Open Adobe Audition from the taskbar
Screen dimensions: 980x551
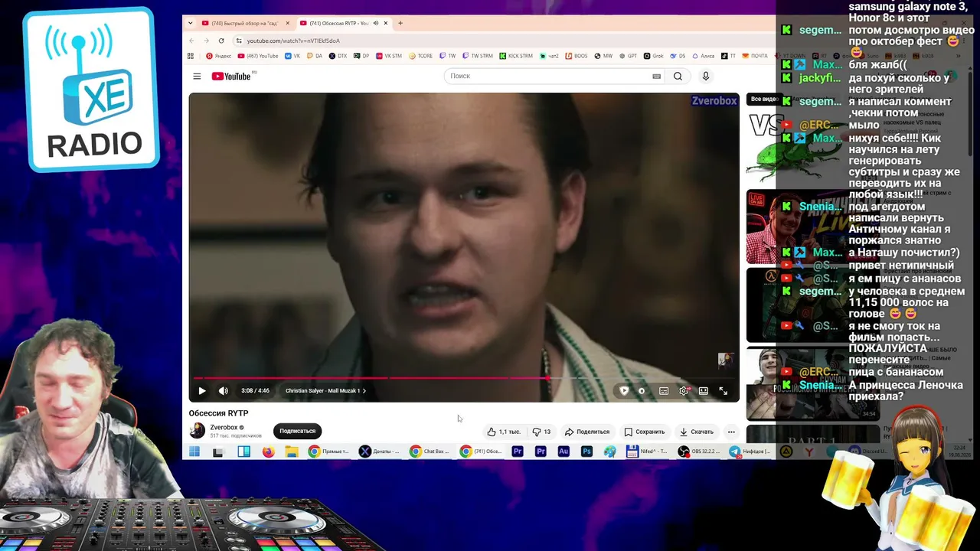(x=563, y=452)
